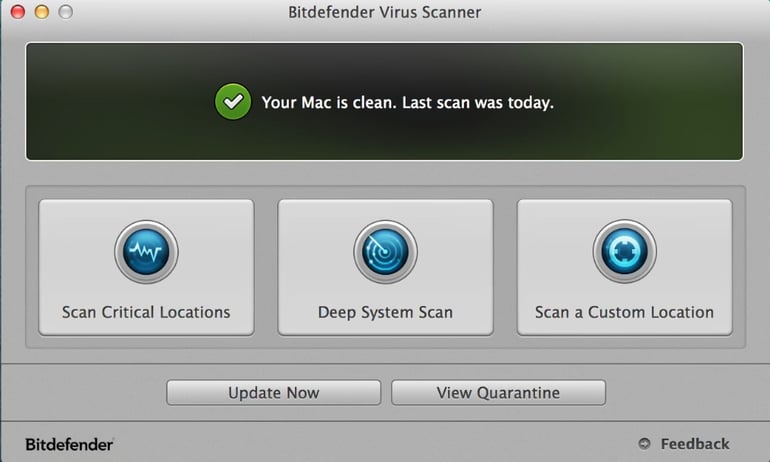Screen dimensions: 770x462
Task: Click the green checkmark status icon
Action: tap(233, 102)
